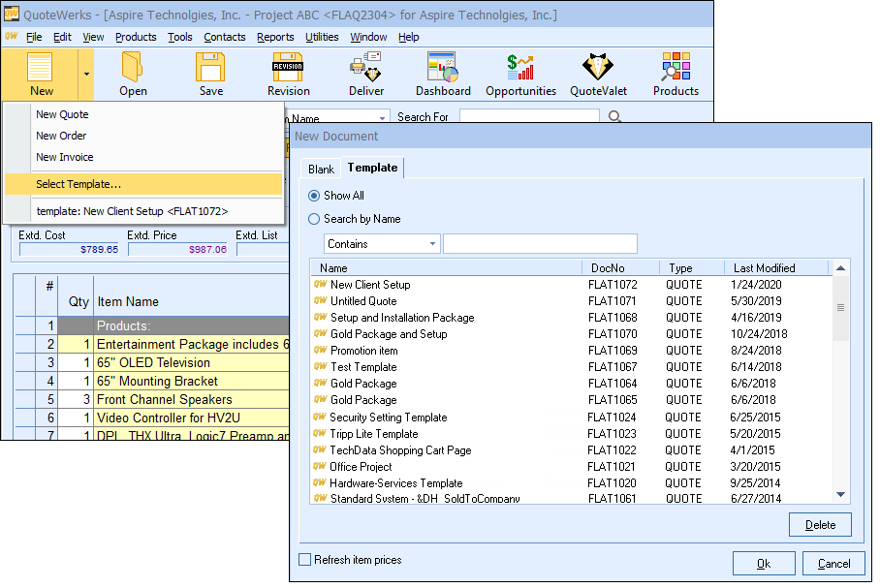Image resolution: width=880 pixels, height=588 pixels.
Task: Click the New button dropdown arrow
Action: pos(86,74)
